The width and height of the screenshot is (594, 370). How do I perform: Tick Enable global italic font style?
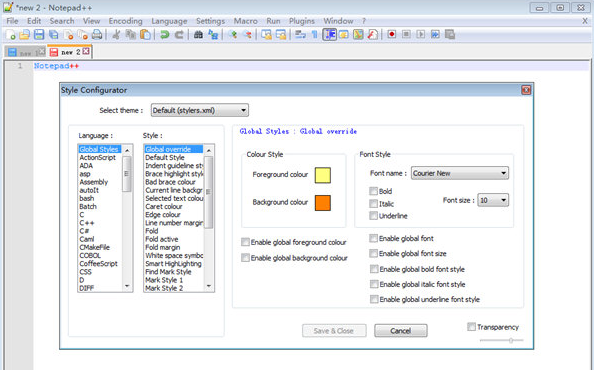click(374, 284)
